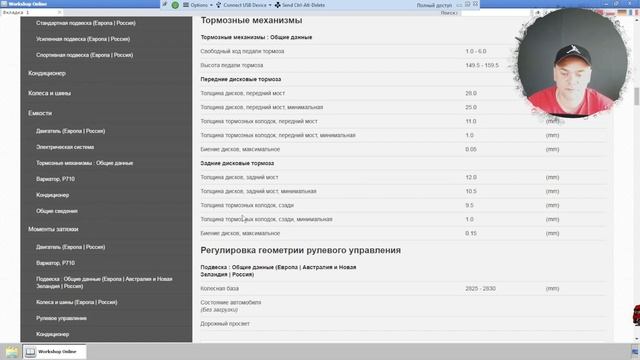Open Кондиционер under Моменты затяжки

coord(52,334)
